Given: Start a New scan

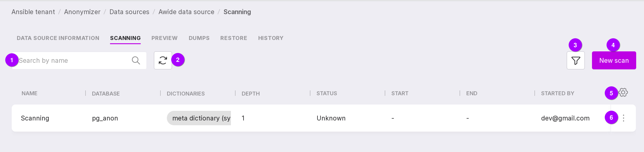Looking at the screenshot, I should tap(613, 60).
